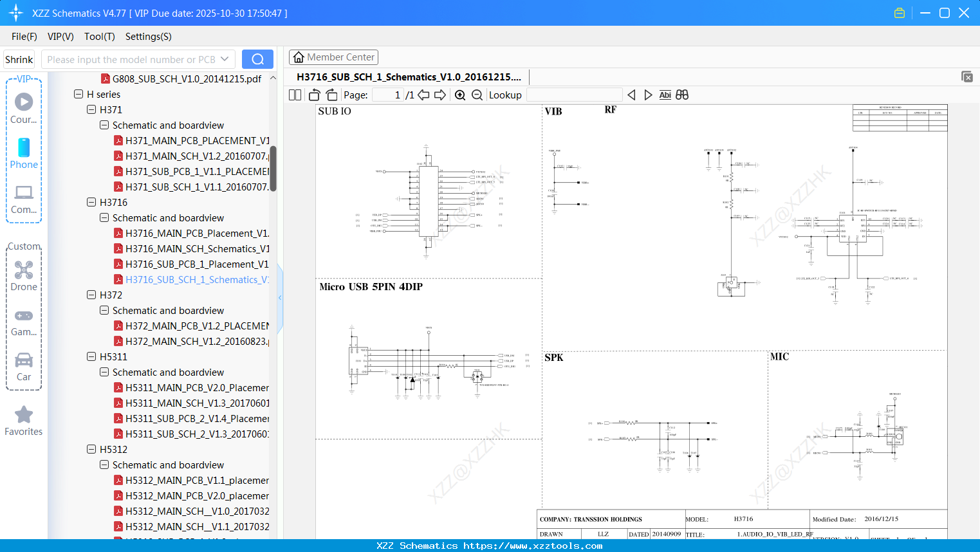The image size is (980, 552).
Task: Open the Member Center
Action: [333, 57]
